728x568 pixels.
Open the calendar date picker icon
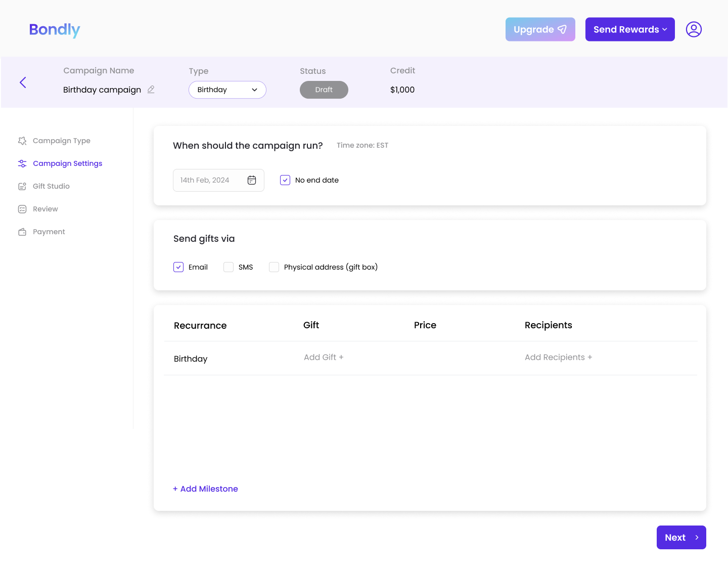tap(252, 180)
